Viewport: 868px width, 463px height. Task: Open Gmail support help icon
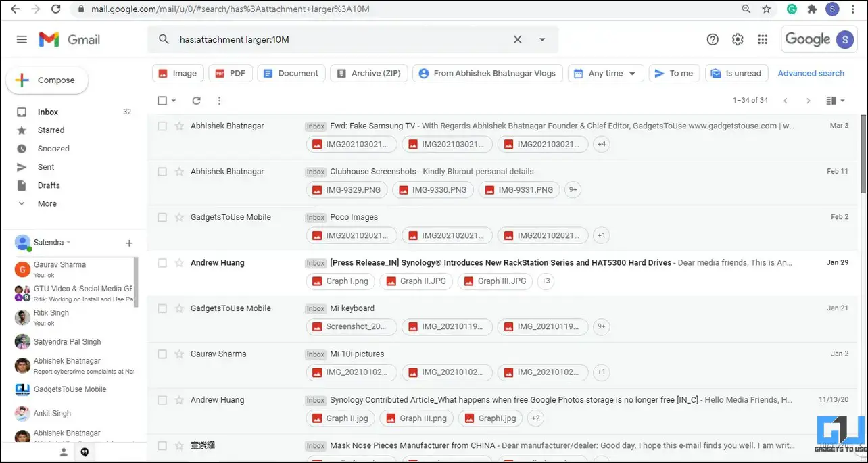(x=713, y=40)
